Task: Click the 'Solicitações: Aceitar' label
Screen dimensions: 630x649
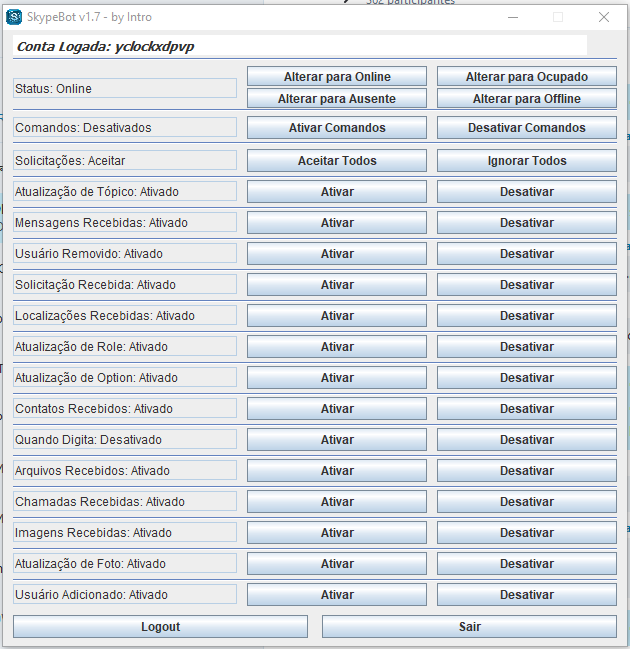Action: (x=125, y=160)
